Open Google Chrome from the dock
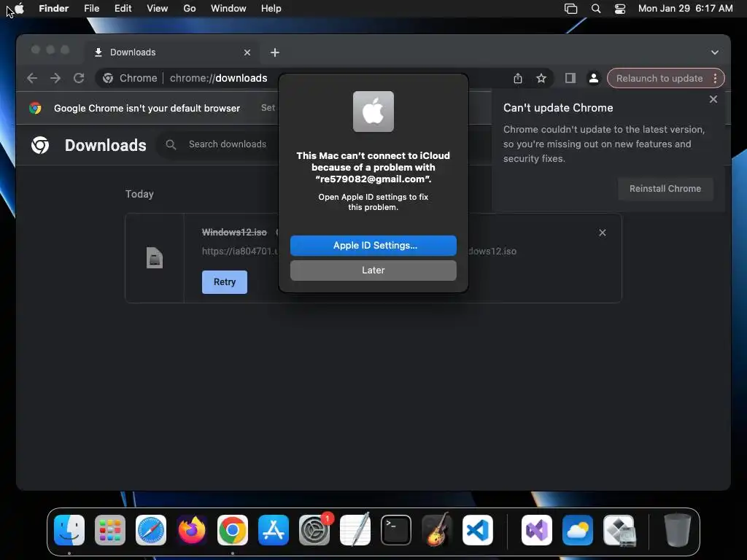Screen dimensions: 747x560 (x=233, y=530)
